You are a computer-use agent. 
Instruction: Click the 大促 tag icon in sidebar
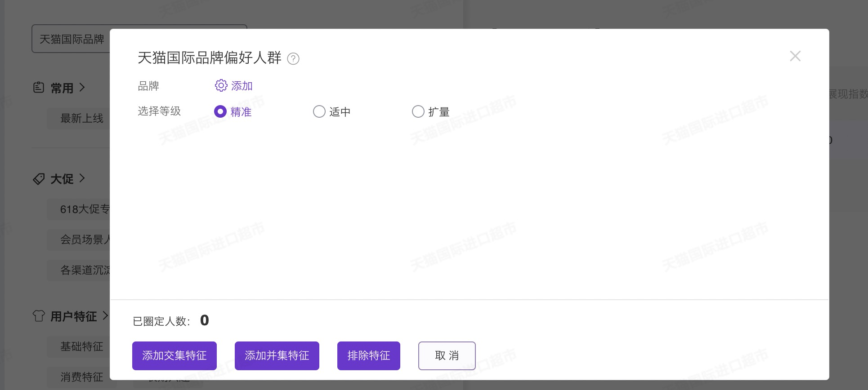(x=39, y=179)
